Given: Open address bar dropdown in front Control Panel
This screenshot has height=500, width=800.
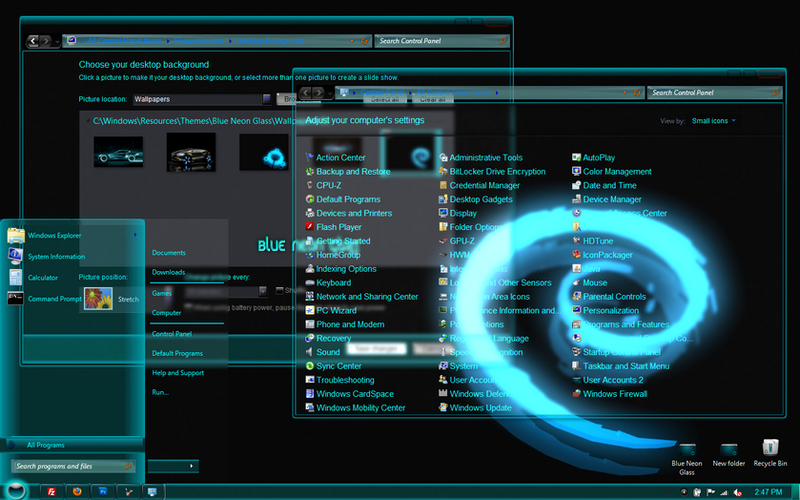Looking at the screenshot, I should [x=624, y=93].
